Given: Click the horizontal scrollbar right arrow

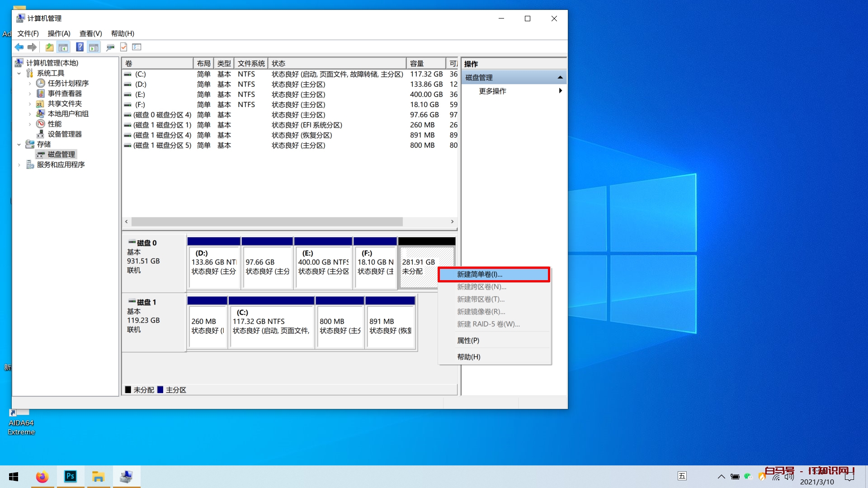Looking at the screenshot, I should [452, 221].
